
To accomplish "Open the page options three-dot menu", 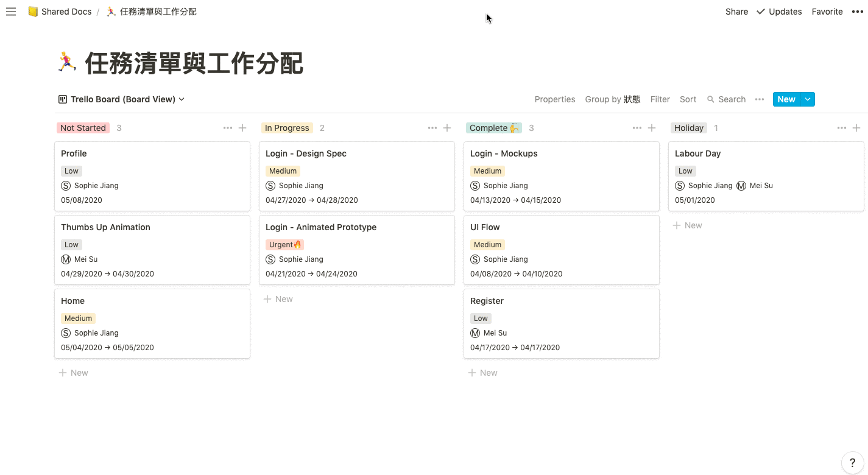I will 857,12.
